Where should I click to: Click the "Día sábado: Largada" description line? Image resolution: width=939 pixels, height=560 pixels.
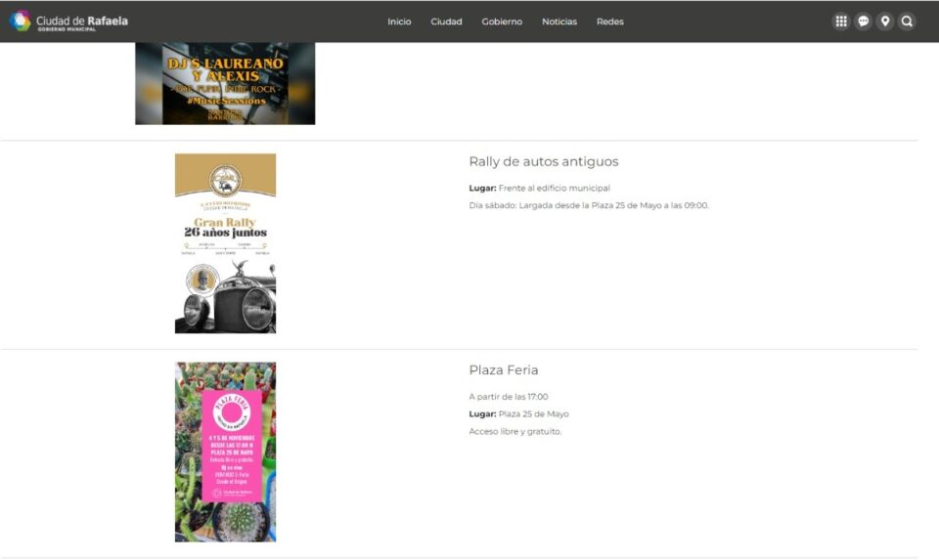pos(588,205)
